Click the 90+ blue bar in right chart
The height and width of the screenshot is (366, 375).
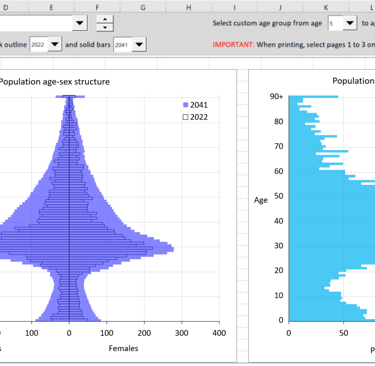(x=313, y=97)
